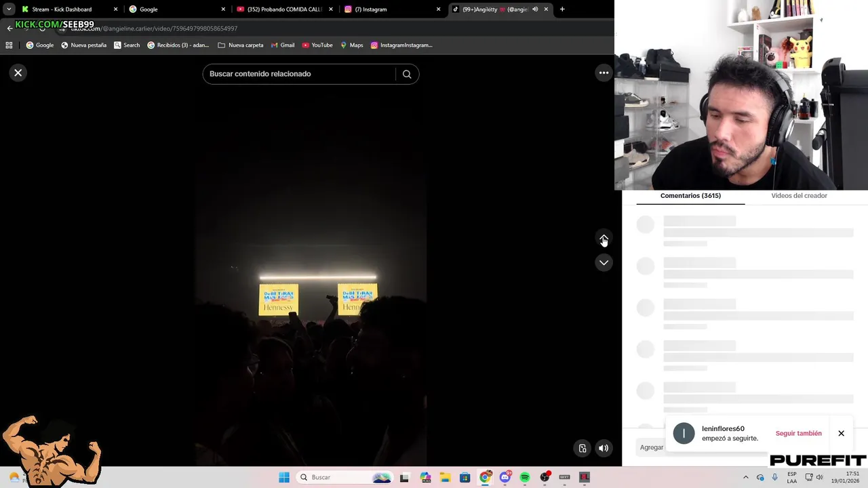This screenshot has height=488, width=868.
Task: Open the Chrome apps grid
Action: click(9, 45)
